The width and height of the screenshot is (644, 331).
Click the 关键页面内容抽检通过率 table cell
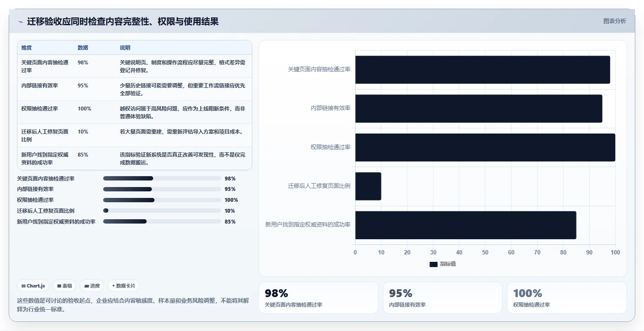pyautogui.click(x=45, y=66)
